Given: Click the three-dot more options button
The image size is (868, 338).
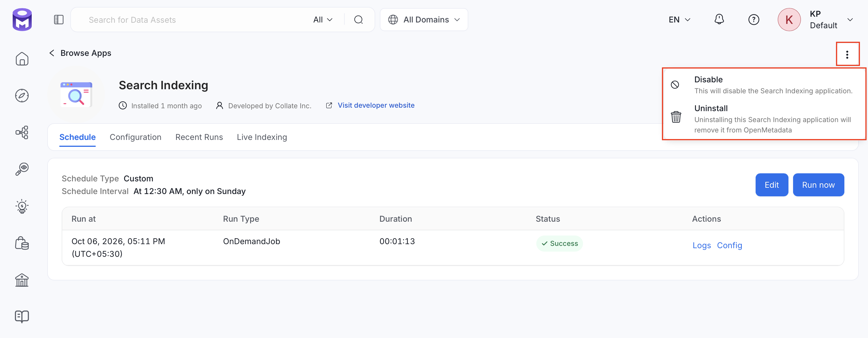Looking at the screenshot, I should tap(847, 54).
